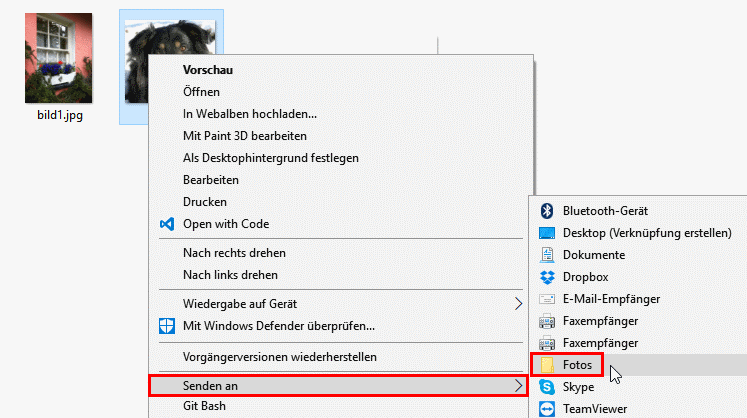Click the Desktop shortcut monitor icon
The width and height of the screenshot is (747, 418).
(547, 233)
